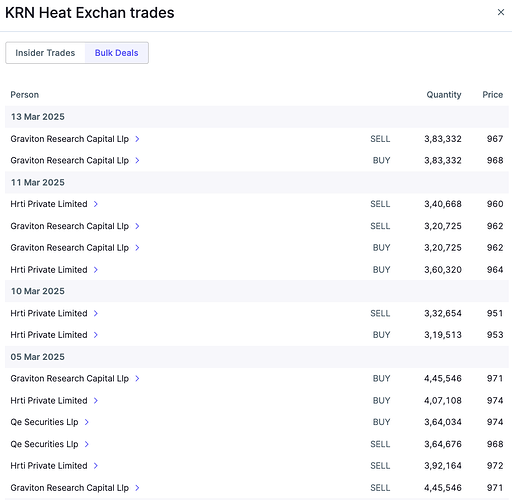Open chevron beside Qe Securities SELL 968 row
Image resolution: width=512 pixels, height=500 pixels.
pos(87,444)
